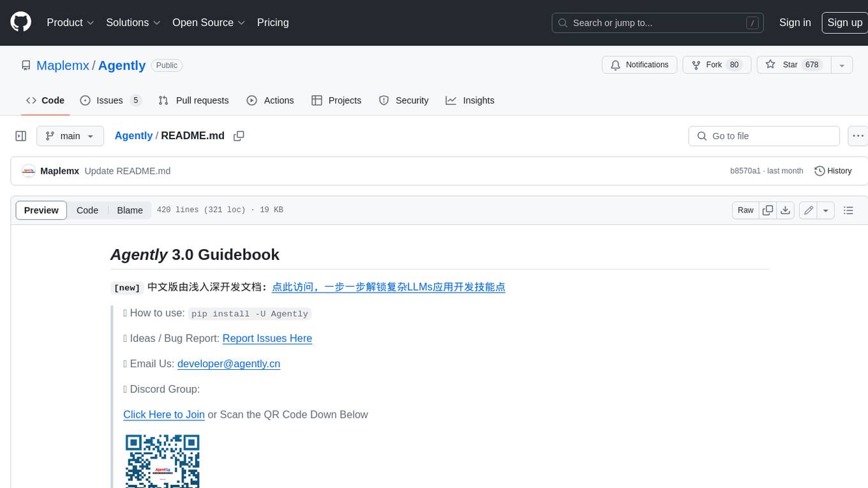Viewport: 868px width, 488px height.
Task: Open the Insights tab
Action: tap(470, 100)
